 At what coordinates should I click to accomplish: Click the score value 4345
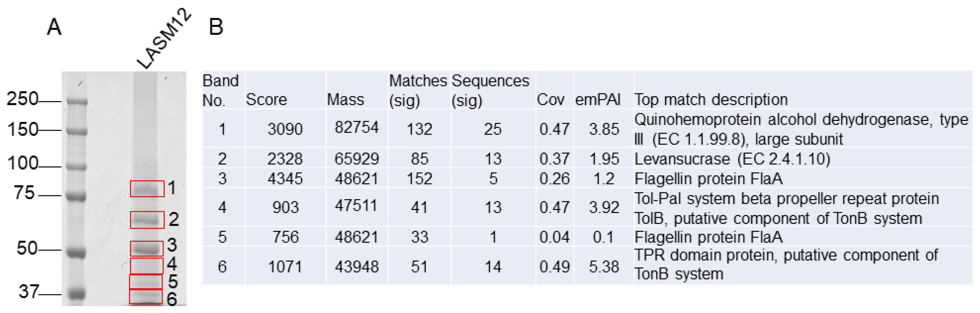285,179
